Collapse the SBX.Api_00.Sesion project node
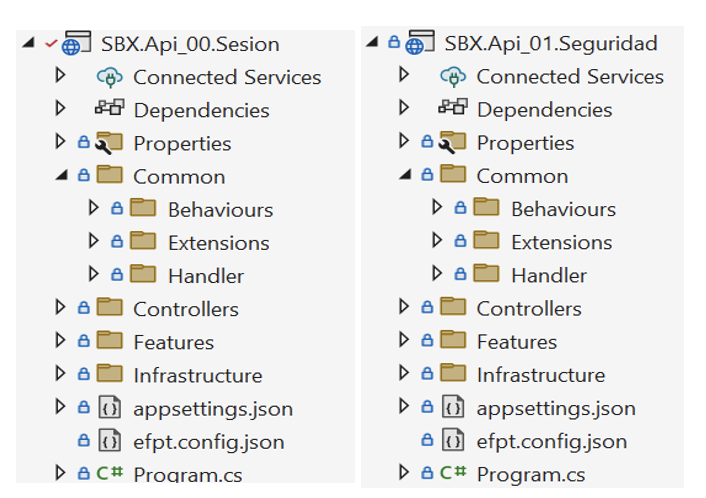 [x=28, y=43]
